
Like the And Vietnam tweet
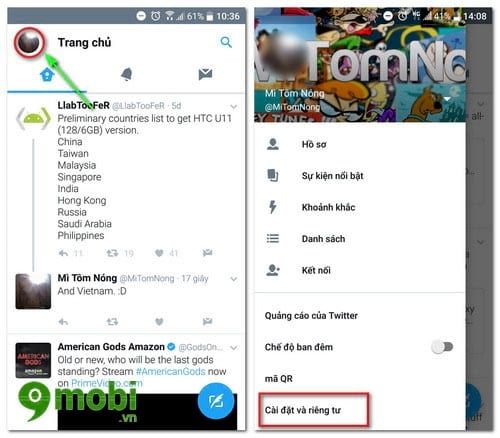(159, 322)
